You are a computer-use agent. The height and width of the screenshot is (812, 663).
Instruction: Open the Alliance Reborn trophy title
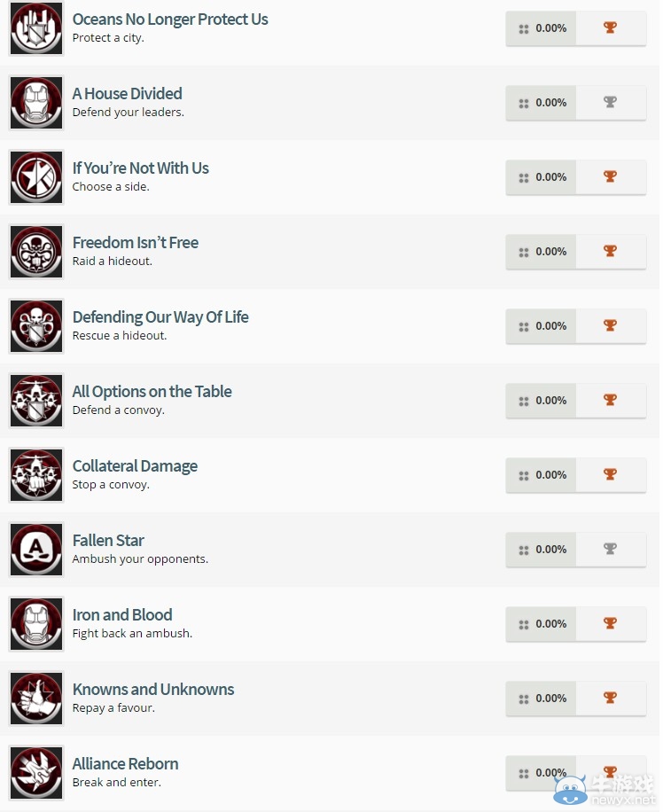tap(125, 764)
